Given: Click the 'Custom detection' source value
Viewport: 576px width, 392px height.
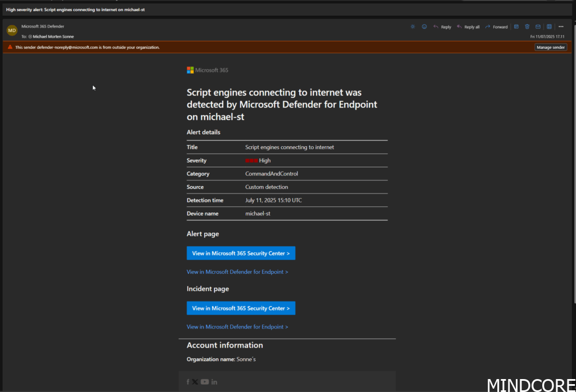Looking at the screenshot, I should tap(267, 187).
